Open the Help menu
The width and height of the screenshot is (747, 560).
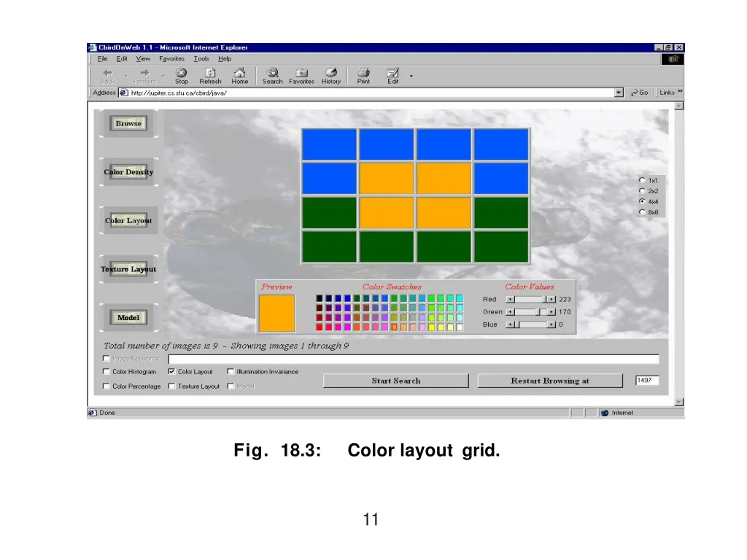coord(225,58)
